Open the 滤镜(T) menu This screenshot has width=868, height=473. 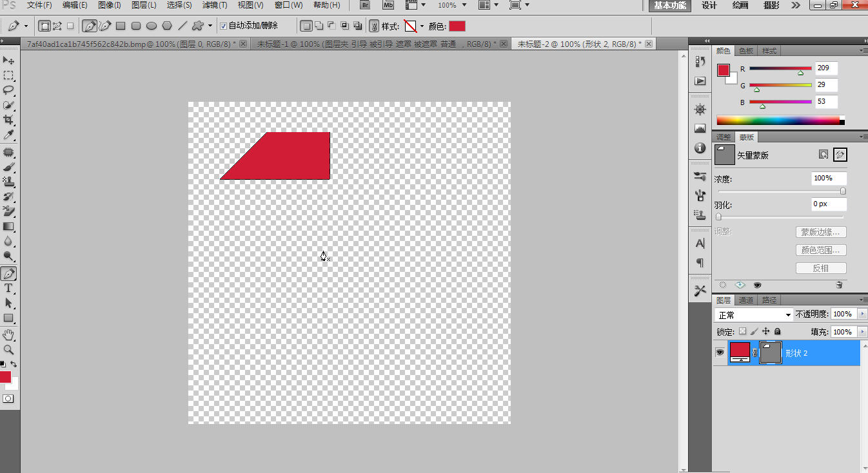point(215,5)
